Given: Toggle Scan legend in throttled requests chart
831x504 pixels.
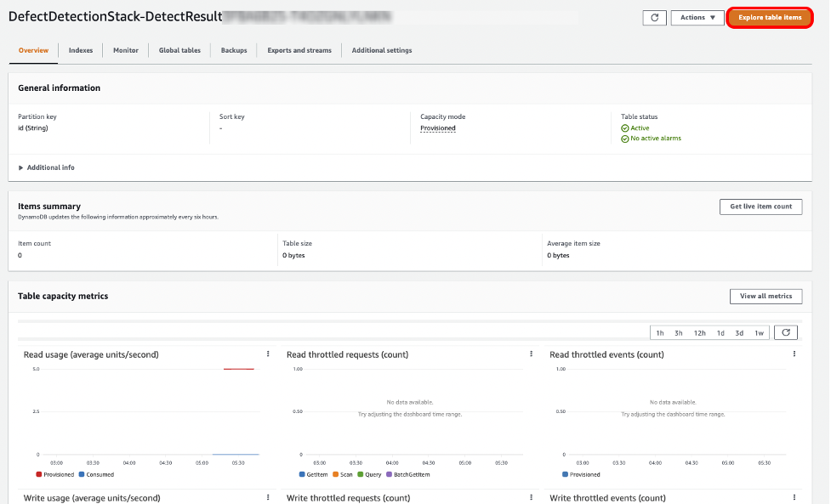Looking at the screenshot, I should 343,474.
